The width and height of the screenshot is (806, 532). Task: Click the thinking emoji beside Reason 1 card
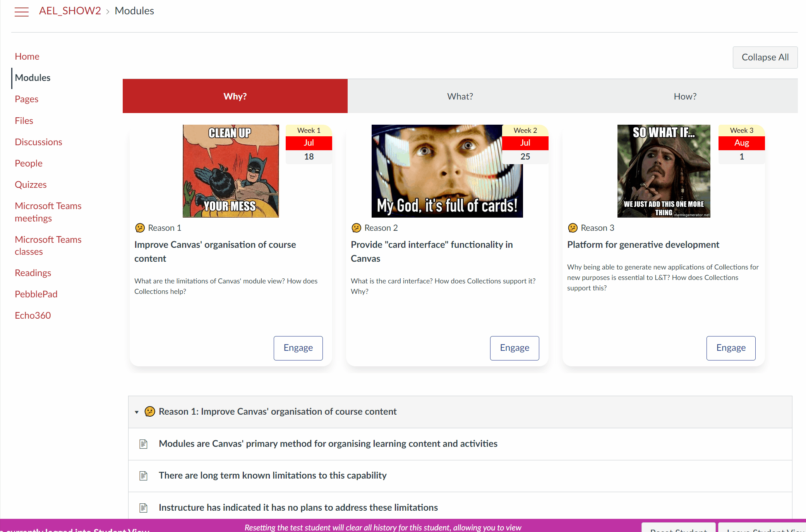[140, 228]
